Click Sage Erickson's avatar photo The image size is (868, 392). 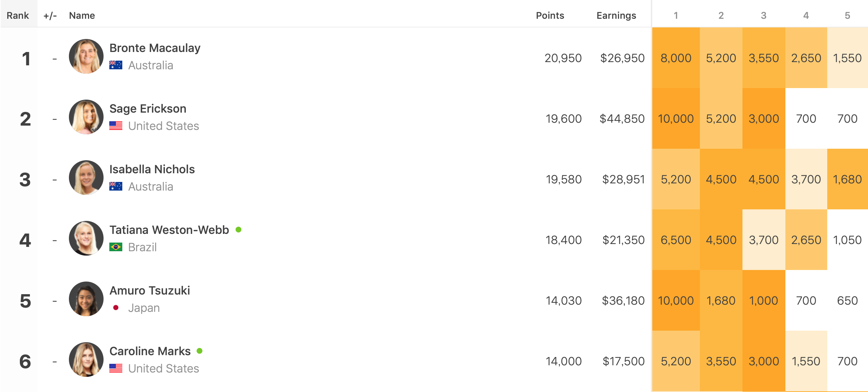(86, 117)
